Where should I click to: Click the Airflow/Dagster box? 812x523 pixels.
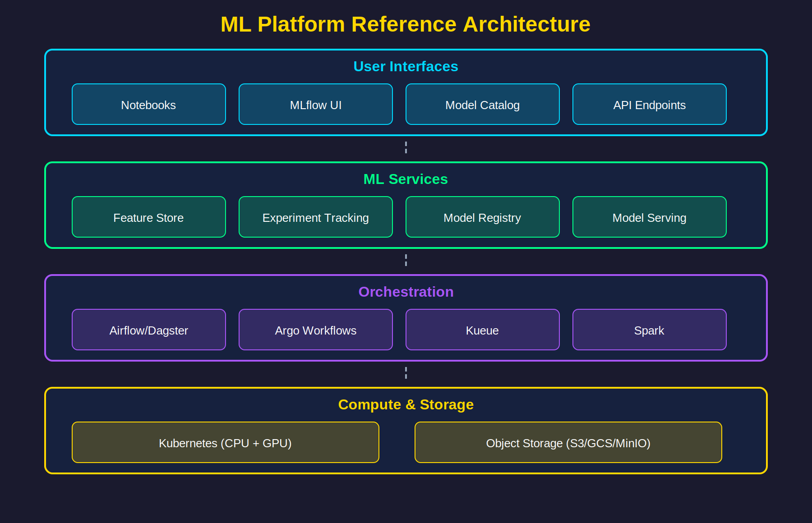coord(148,330)
